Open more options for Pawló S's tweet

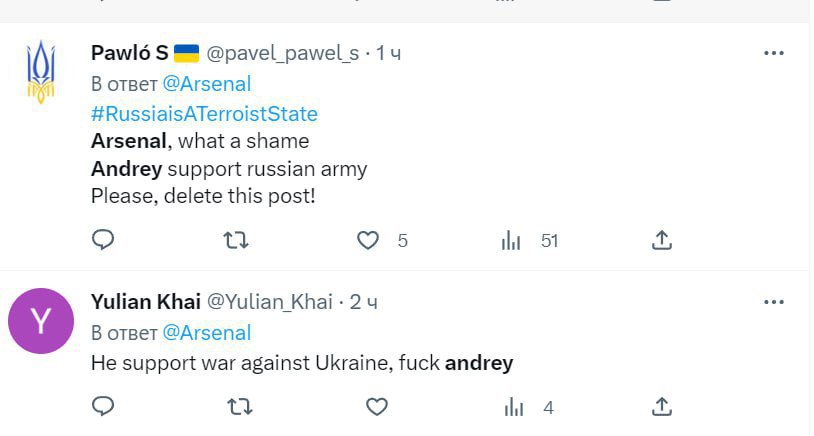point(773,53)
